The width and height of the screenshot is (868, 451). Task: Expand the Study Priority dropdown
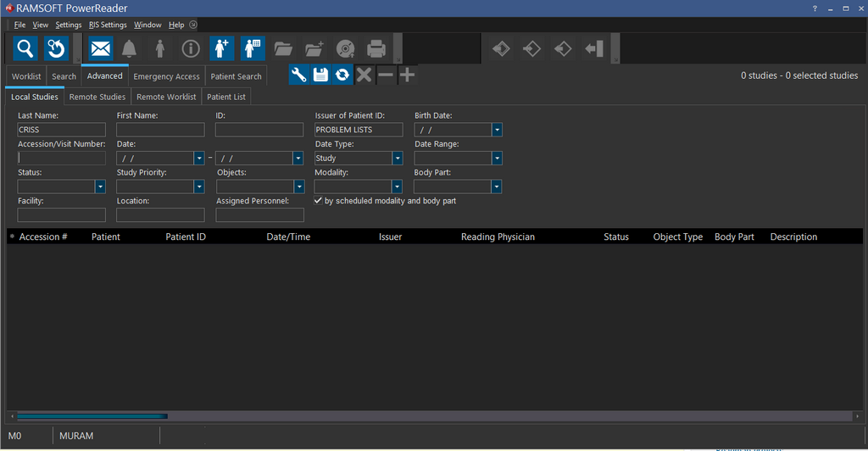[198, 187]
